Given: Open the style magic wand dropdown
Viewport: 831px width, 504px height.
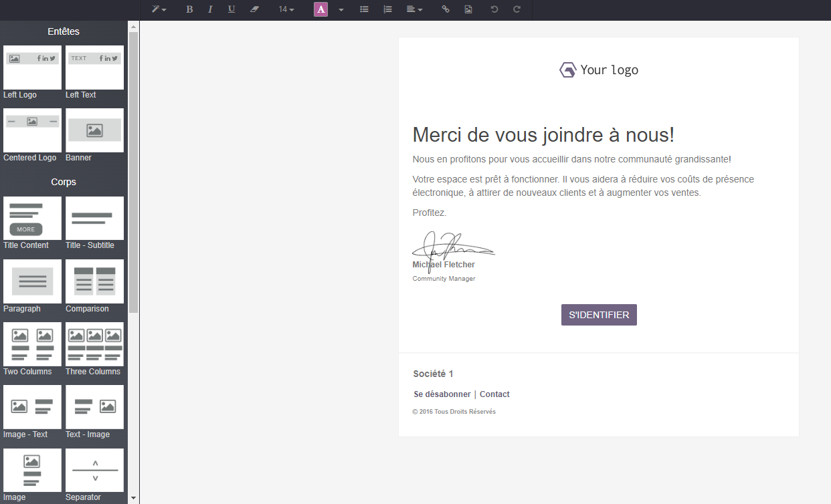Looking at the screenshot, I should point(159,9).
